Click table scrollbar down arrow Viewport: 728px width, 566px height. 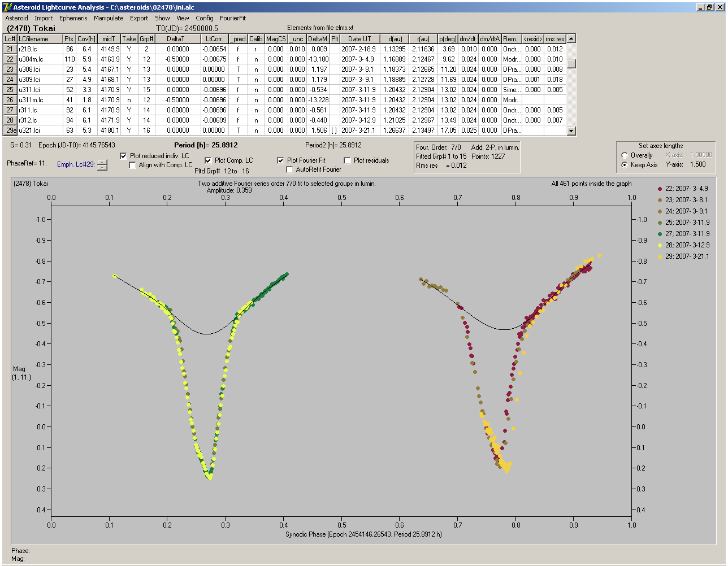[x=571, y=131]
